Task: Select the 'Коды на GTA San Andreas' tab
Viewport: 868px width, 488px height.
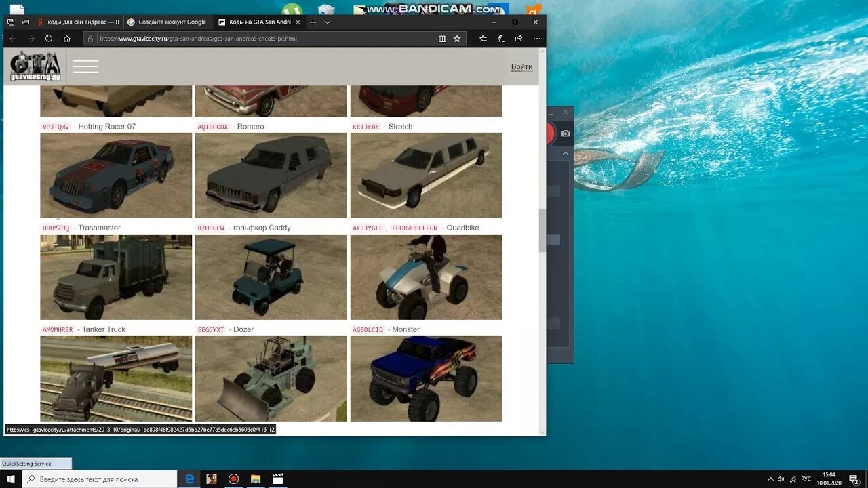Action: [258, 22]
